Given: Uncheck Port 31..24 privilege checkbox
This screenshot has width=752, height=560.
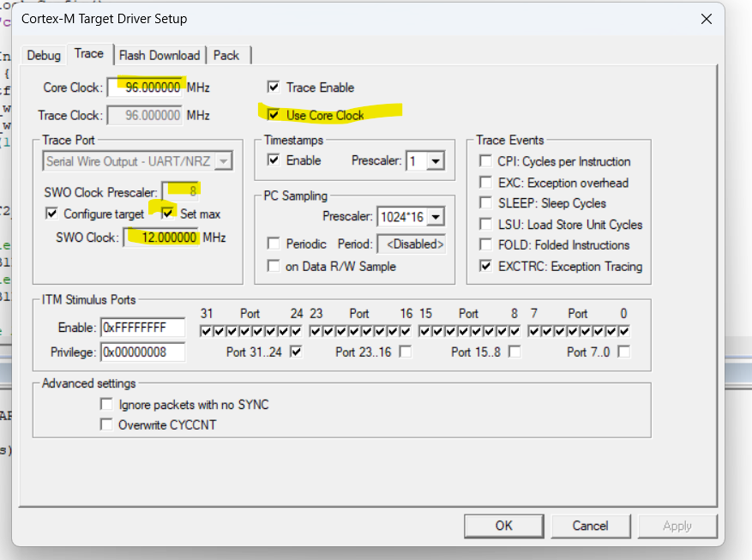Looking at the screenshot, I should [296, 351].
